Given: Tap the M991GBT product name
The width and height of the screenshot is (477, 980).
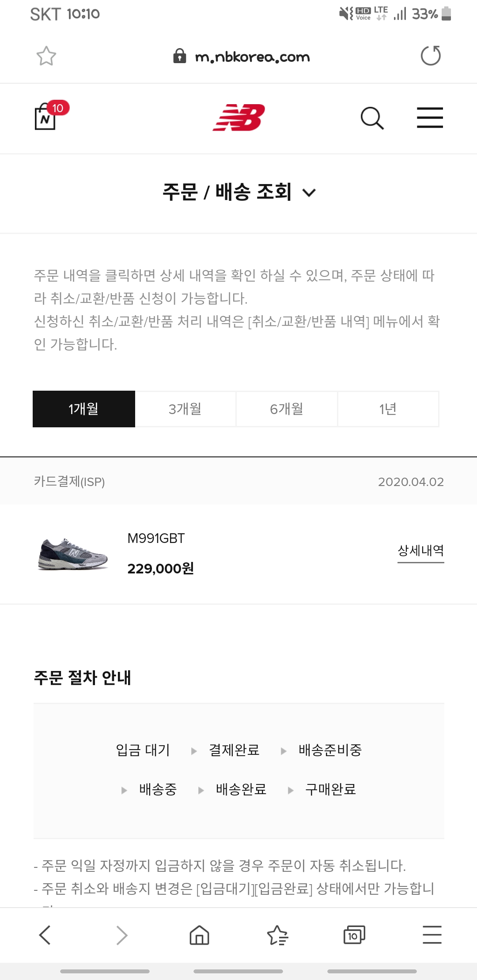Looking at the screenshot, I should coord(156,538).
